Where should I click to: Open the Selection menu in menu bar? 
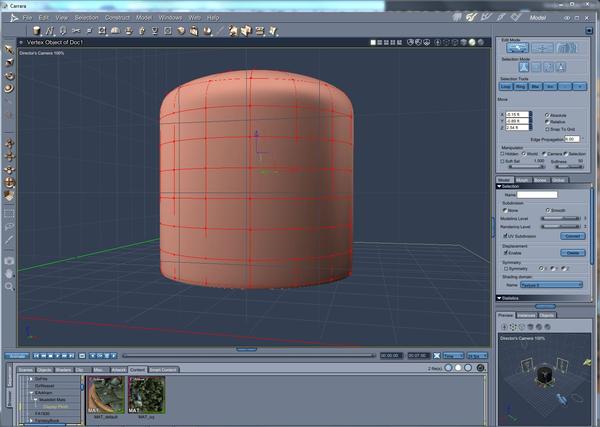tap(87, 17)
